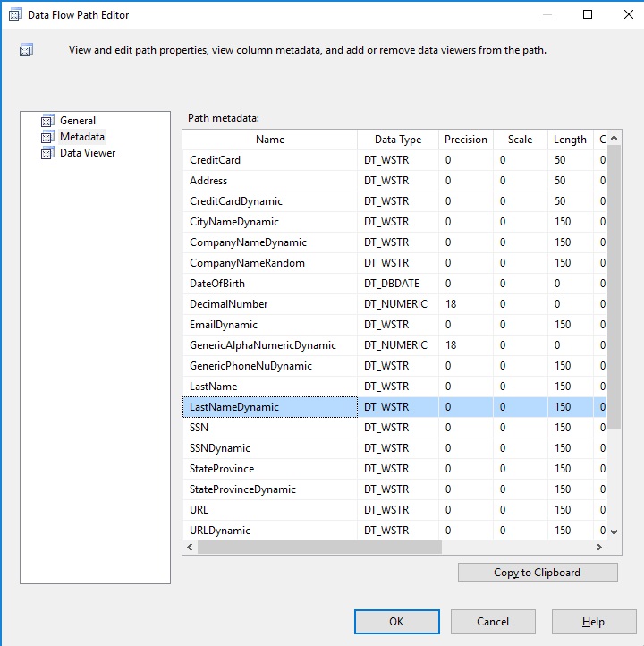This screenshot has width=644, height=646.
Task: Open the General page
Action: coord(78,121)
